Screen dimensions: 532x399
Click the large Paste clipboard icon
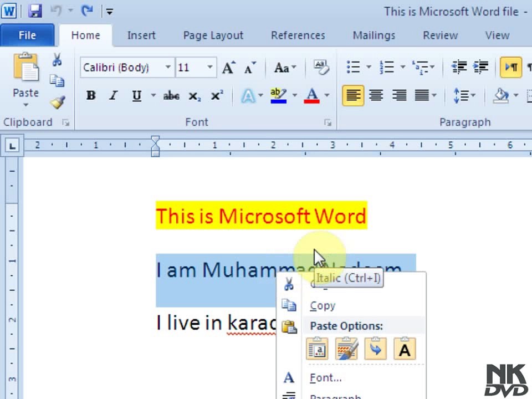26,67
